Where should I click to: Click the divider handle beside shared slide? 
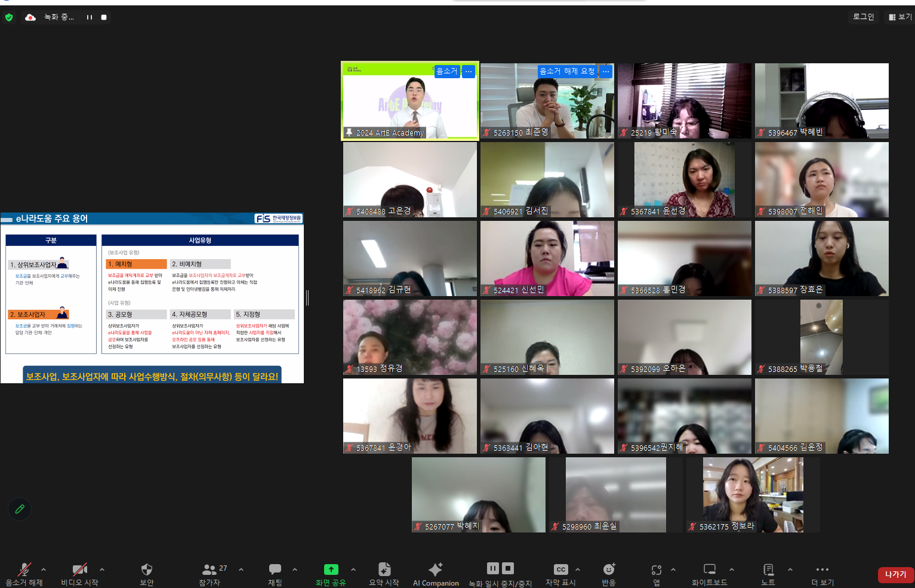click(307, 298)
